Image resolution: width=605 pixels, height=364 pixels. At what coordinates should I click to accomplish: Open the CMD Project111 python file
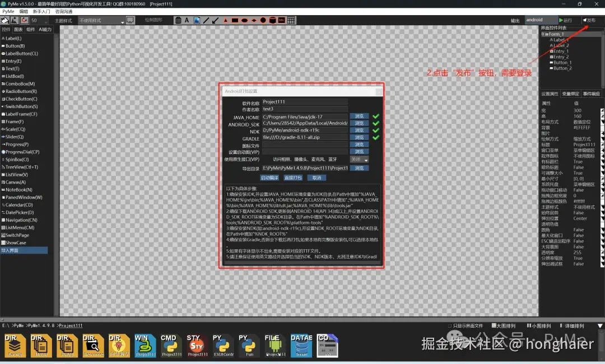pyautogui.click(x=171, y=346)
